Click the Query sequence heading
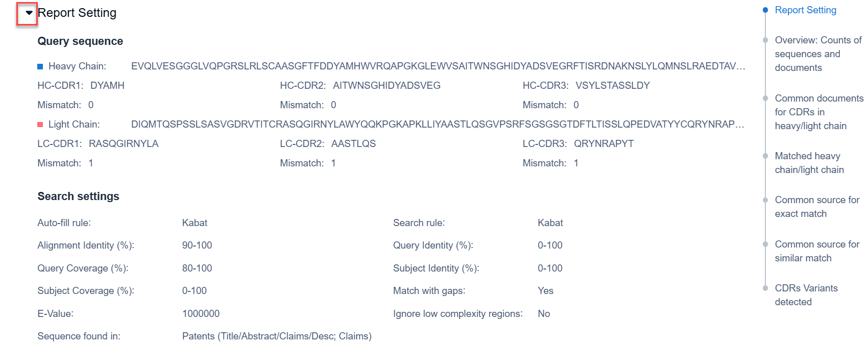 point(80,41)
